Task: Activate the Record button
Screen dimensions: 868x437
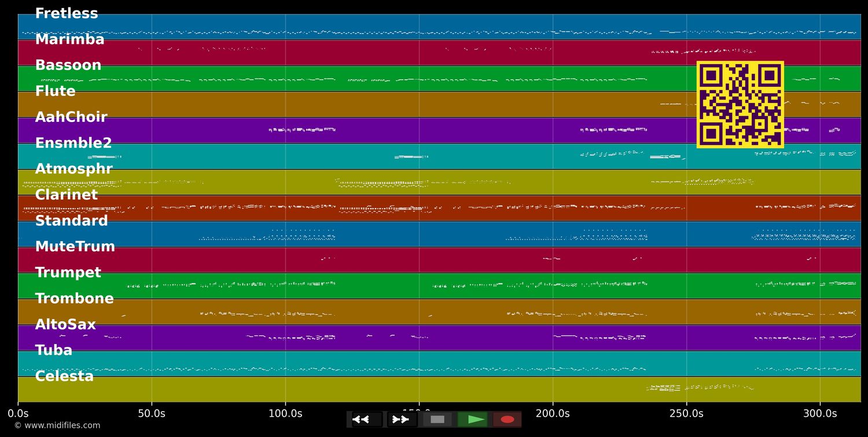Action: tap(507, 419)
